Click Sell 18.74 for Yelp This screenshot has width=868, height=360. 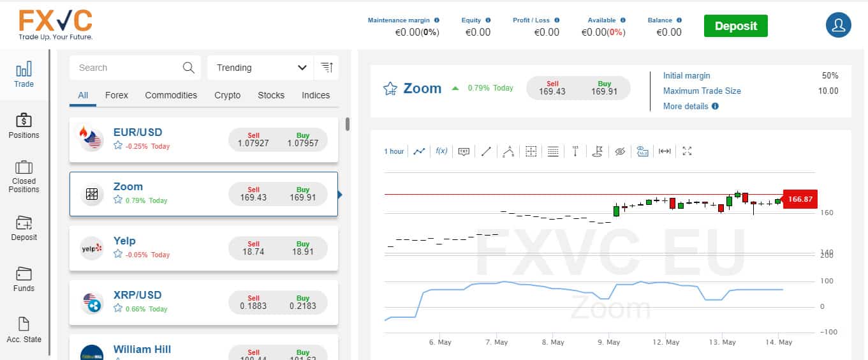(253, 248)
